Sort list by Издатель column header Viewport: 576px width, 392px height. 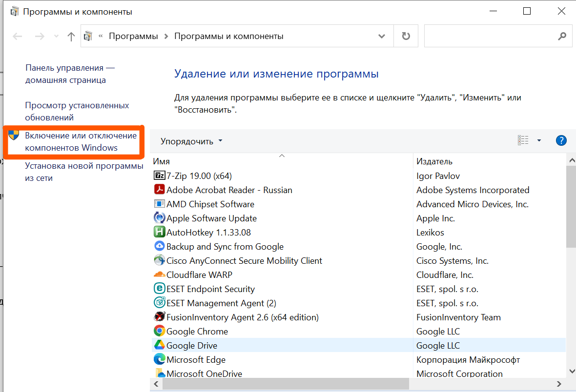click(x=434, y=161)
